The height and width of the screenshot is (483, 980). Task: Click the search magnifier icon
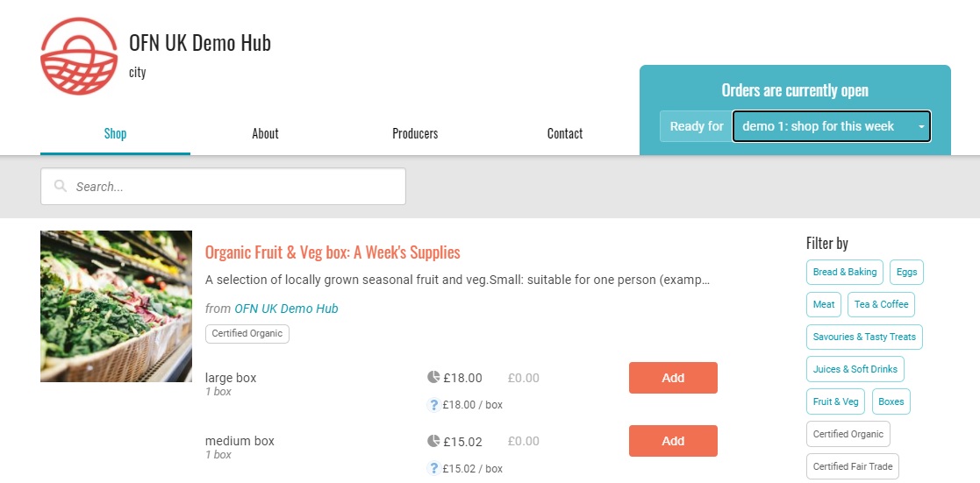[x=60, y=187]
